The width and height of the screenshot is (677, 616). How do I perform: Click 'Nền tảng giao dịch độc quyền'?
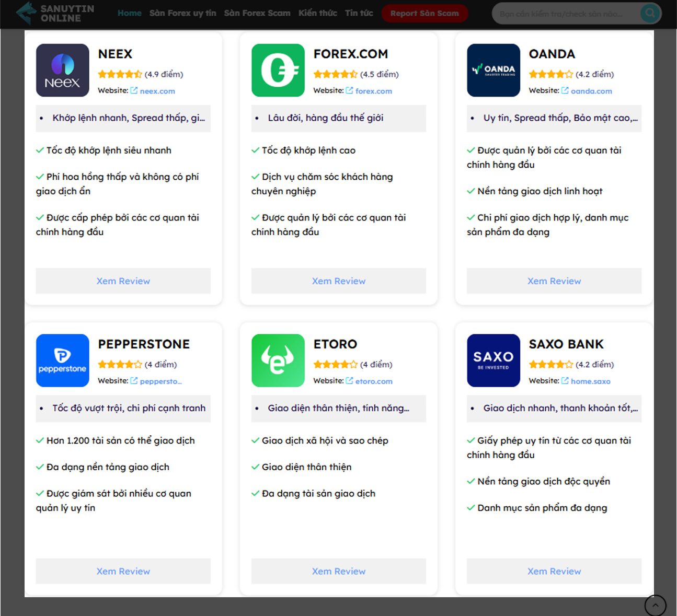click(544, 481)
